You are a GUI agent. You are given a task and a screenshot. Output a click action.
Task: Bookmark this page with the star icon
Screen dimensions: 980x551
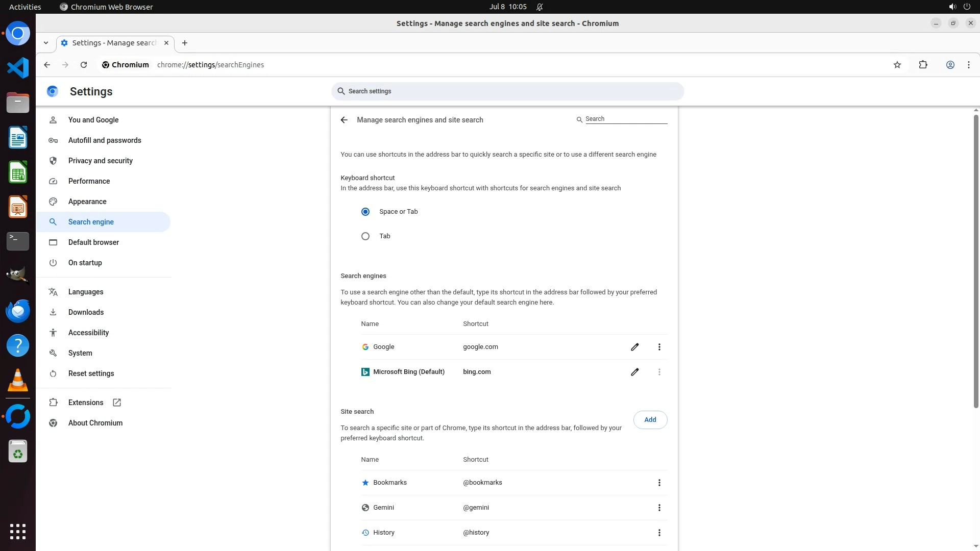tap(897, 65)
